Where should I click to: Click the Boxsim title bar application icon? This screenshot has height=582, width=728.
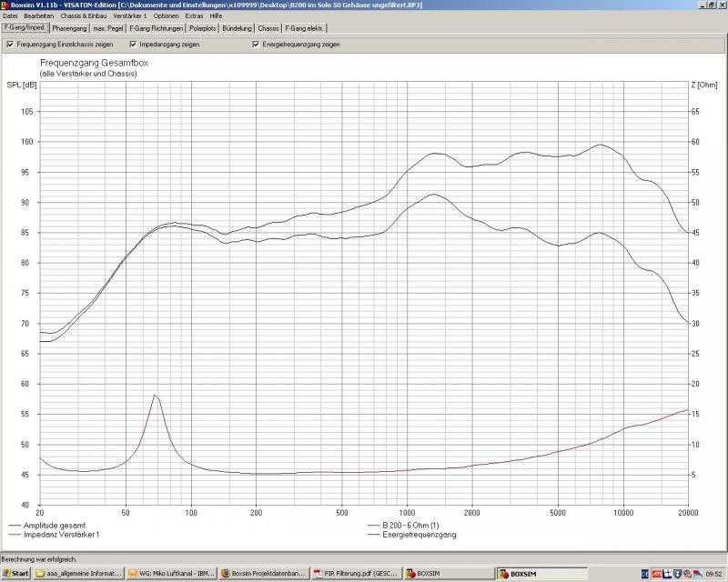(x=5, y=5)
